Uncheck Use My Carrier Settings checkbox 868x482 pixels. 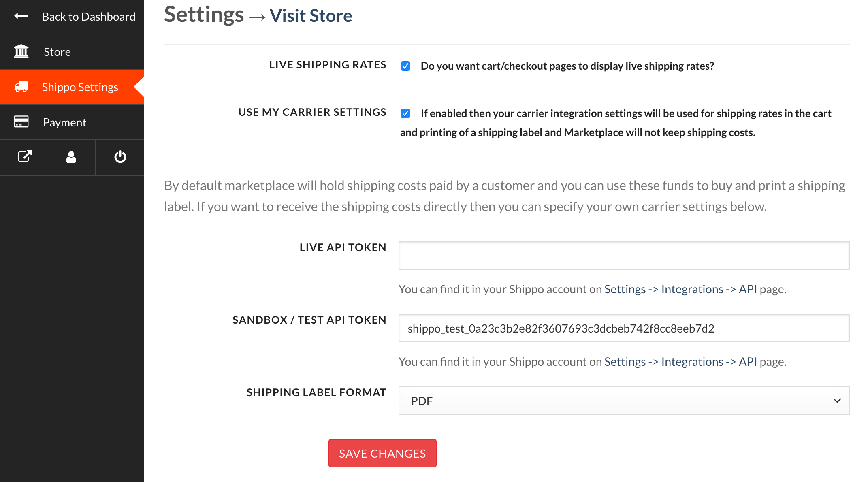(405, 113)
